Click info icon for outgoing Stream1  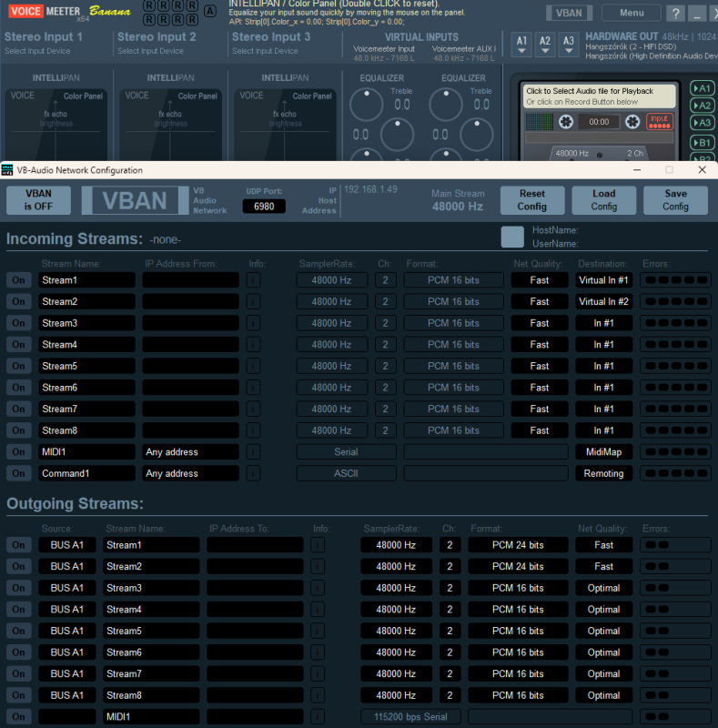click(x=318, y=545)
